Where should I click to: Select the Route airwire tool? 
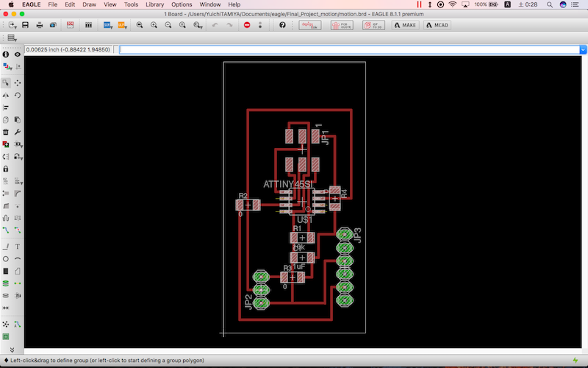coord(6,230)
